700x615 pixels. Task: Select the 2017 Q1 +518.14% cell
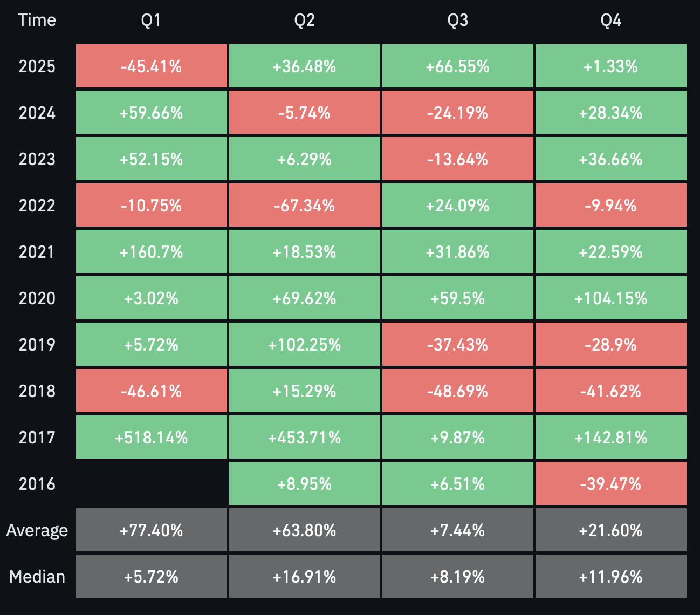pyautogui.click(x=151, y=438)
